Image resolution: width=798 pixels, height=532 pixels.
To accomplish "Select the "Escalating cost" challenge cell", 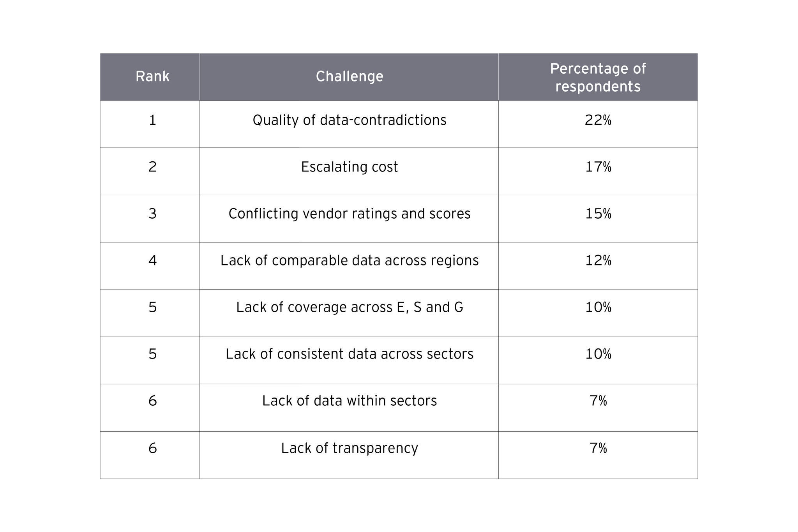I will pos(349,167).
